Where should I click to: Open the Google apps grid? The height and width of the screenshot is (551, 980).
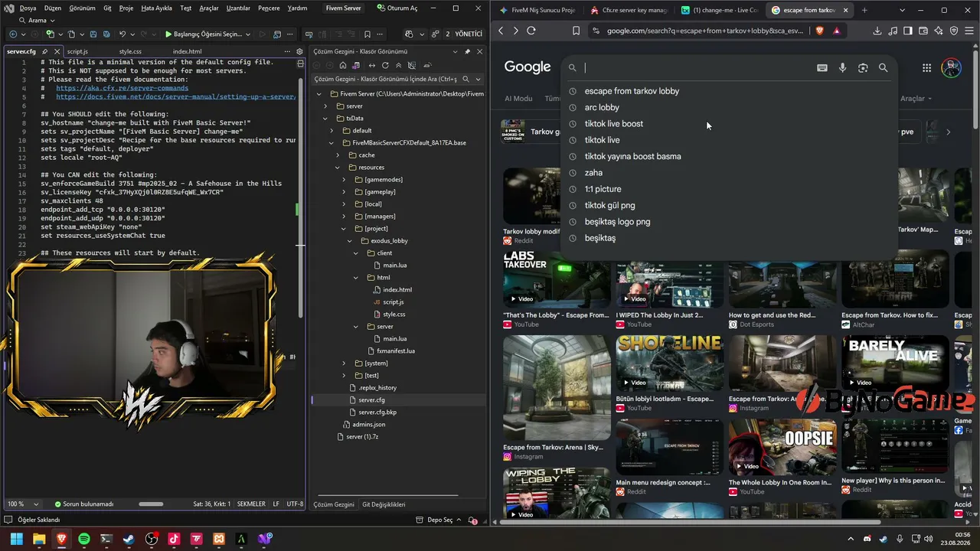pos(926,67)
